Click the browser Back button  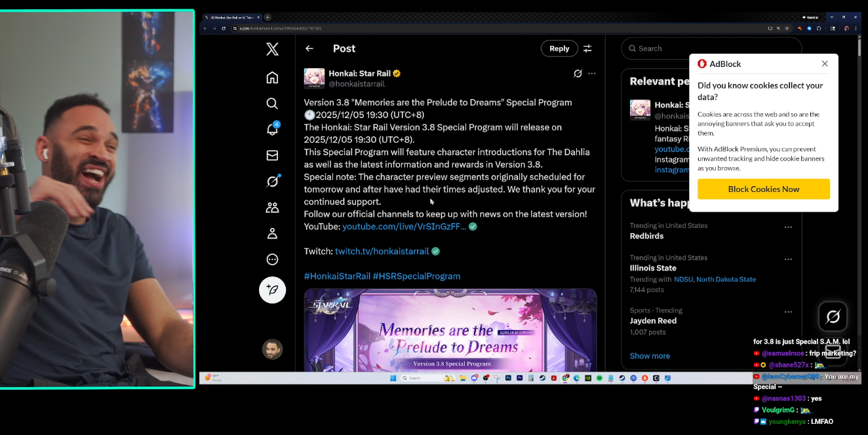tap(205, 29)
